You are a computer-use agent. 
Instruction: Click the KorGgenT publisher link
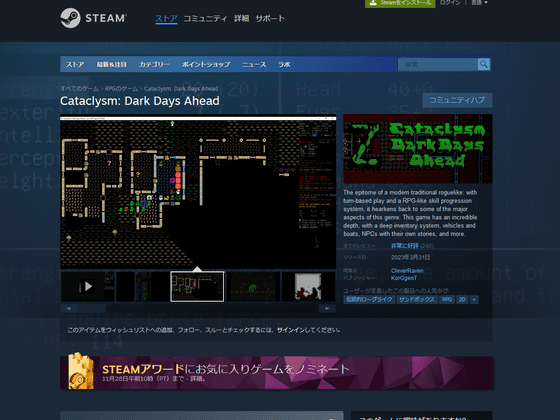tap(404, 278)
